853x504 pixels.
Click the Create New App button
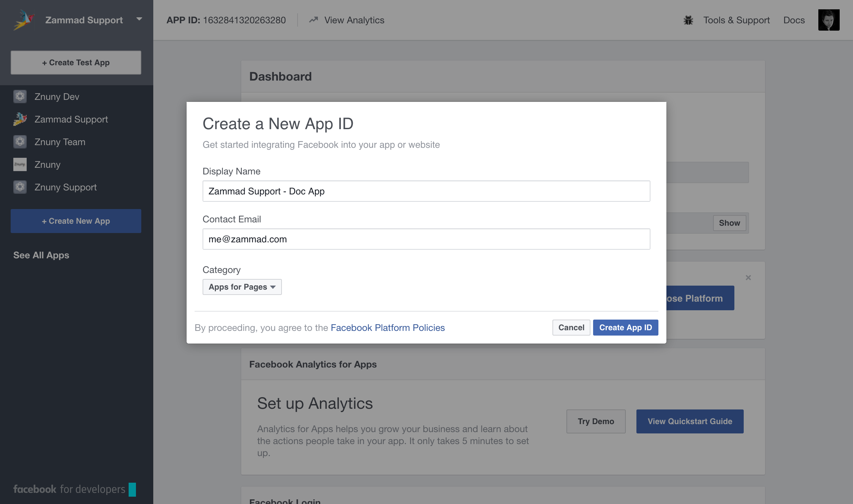tap(76, 221)
